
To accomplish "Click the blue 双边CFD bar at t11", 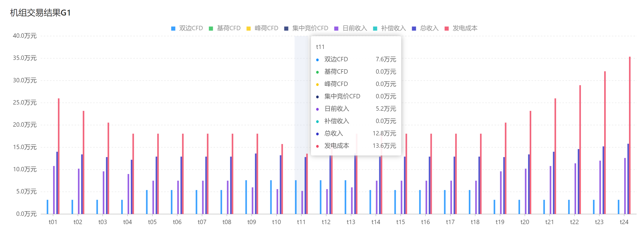I will click(296, 197).
